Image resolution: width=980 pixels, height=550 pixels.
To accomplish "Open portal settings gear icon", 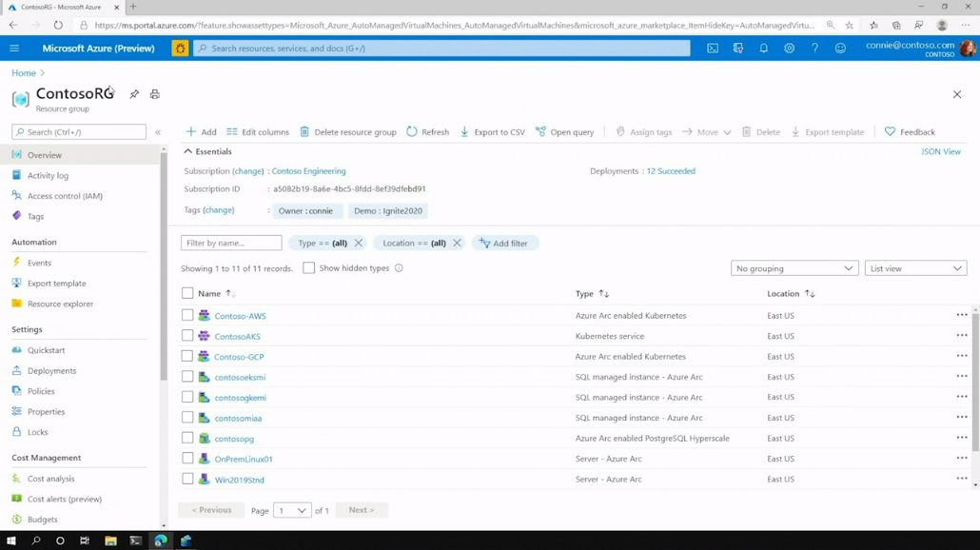I will pyautogui.click(x=789, y=49).
